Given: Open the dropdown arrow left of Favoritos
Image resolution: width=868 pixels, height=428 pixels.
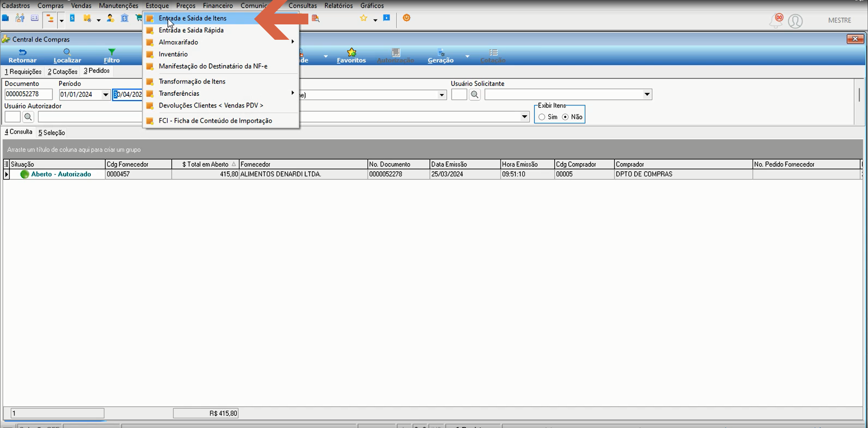Looking at the screenshot, I should 325,56.
